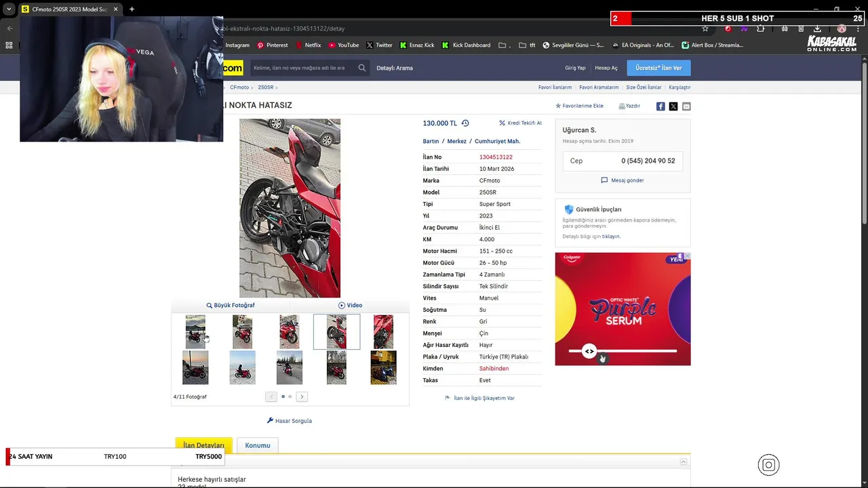Click the search magnifier button
The image size is (868, 488).
[x=362, y=68]
